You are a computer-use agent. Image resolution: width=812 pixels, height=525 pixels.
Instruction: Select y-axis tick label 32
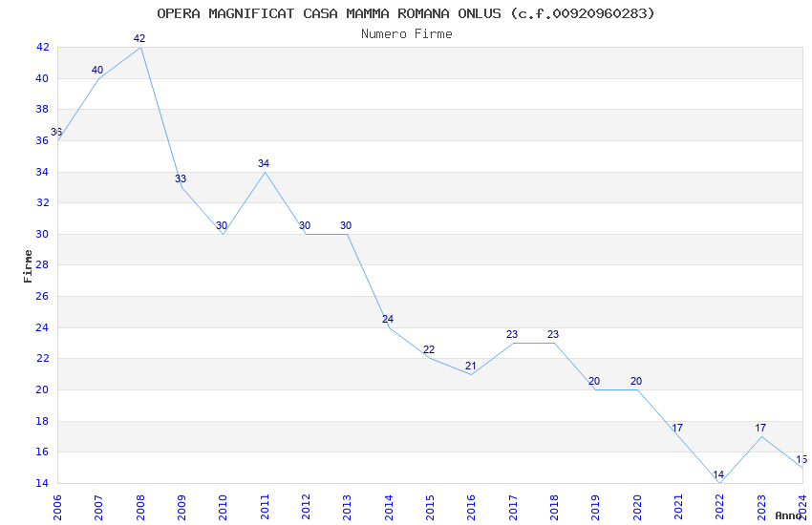pyautogui.click(x=42, y=202)
